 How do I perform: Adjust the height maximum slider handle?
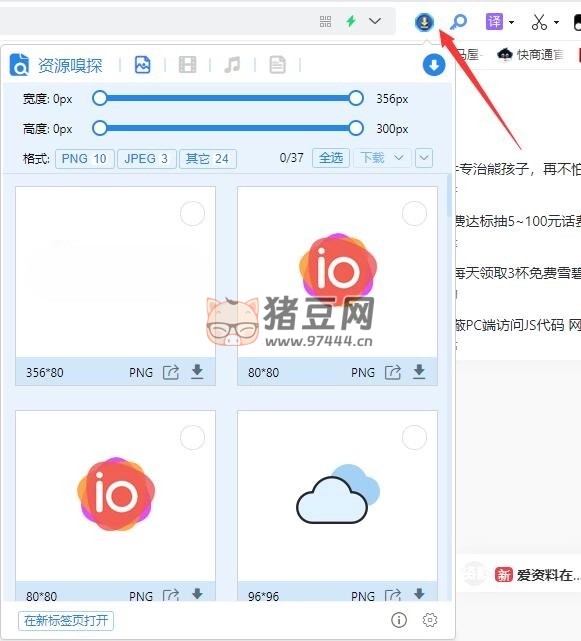pyautogui.click(x=356, y=128)
